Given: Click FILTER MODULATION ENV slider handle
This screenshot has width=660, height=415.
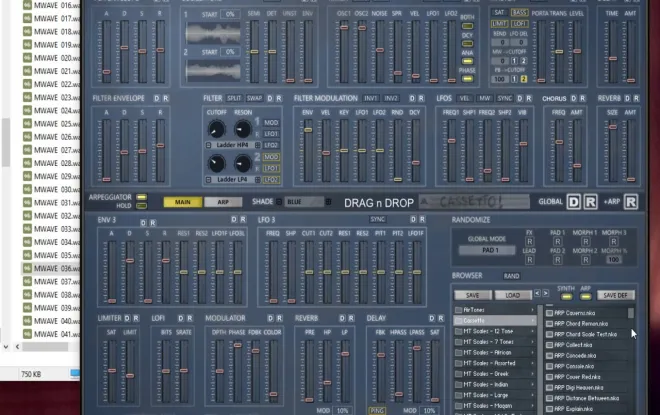Looking at the screenshot, I should coord(308,130).
